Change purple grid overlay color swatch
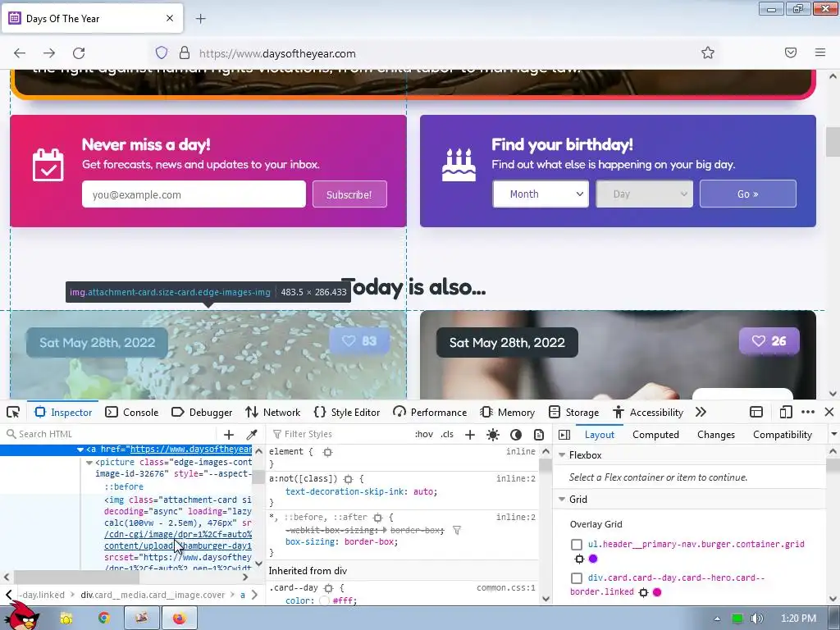The image size is (840, 630). pos(593,559)
